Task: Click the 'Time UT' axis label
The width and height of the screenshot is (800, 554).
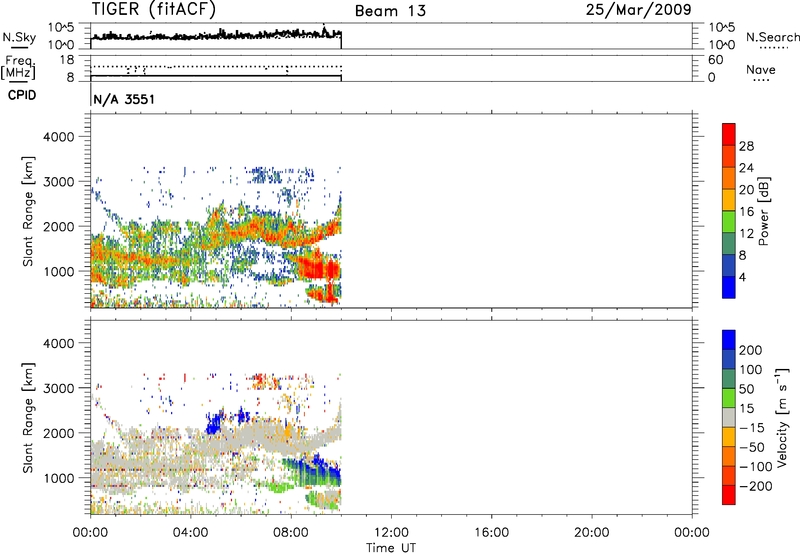Action: (391, 548)
